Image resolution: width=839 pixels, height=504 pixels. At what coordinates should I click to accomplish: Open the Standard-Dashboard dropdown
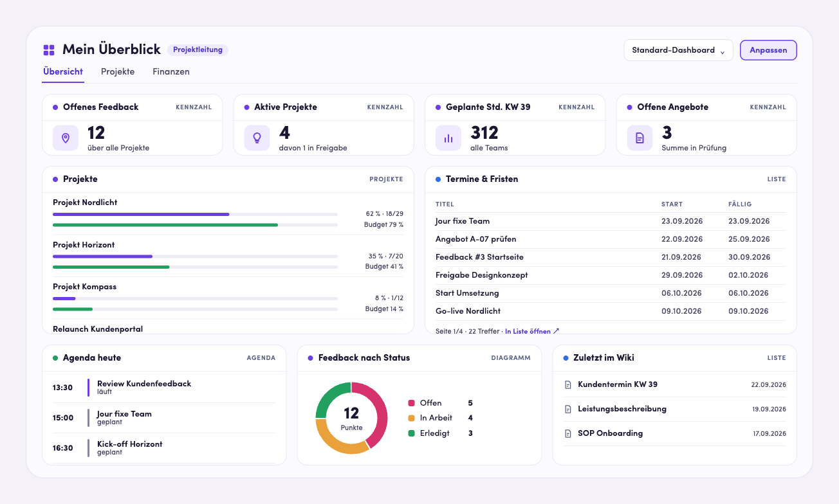(x=678, y=50)
